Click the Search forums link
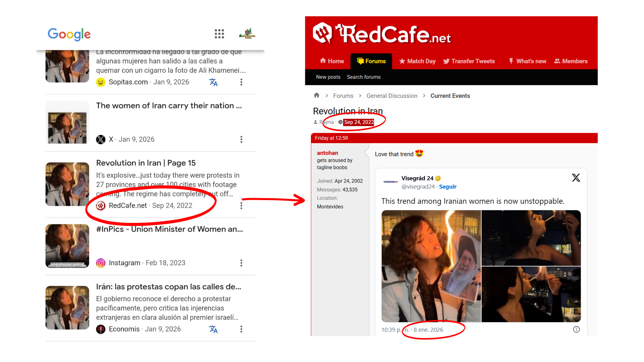644x362 pixels. point(364,77)
